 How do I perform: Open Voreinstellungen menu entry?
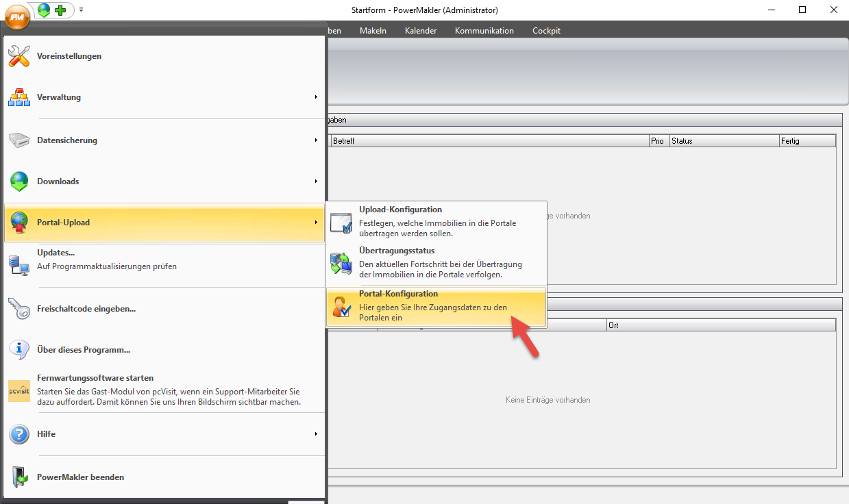pyautogui.click(x=164, y=56)
